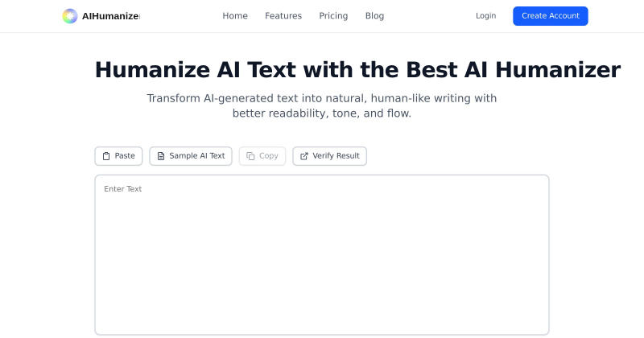Load the Sample AI Text
This screenshot has height=338, width=644.
tap(191, 156)
